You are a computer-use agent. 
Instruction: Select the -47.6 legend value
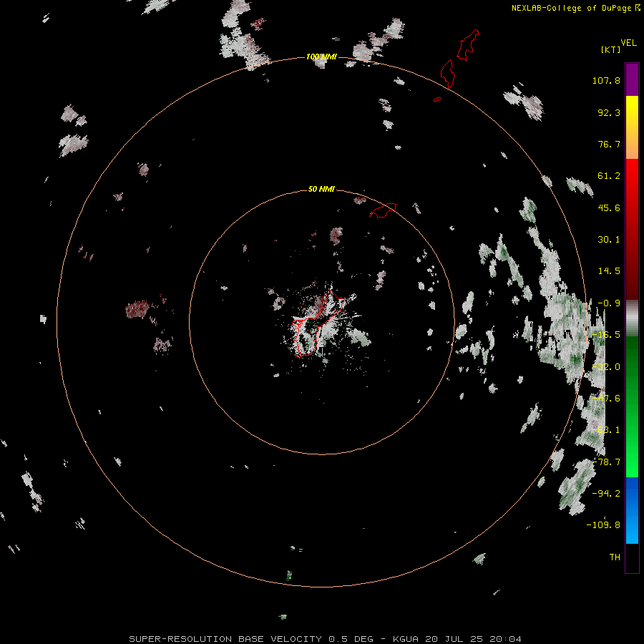pos(606,399)
